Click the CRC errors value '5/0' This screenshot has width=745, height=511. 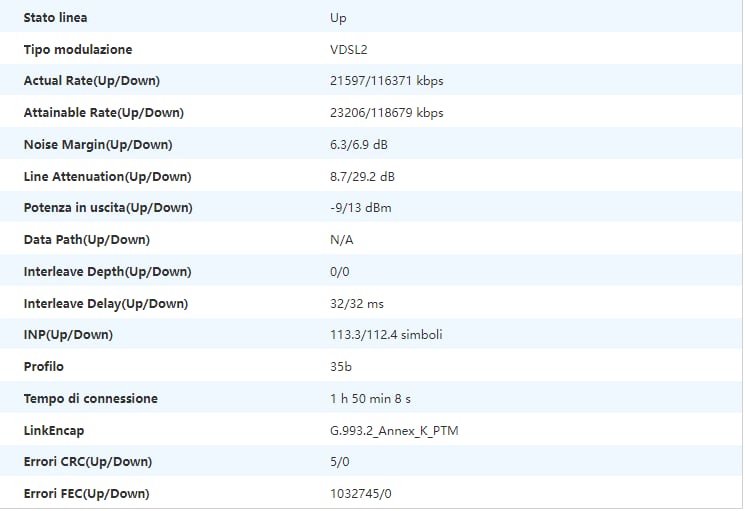[x=340, y=462]
